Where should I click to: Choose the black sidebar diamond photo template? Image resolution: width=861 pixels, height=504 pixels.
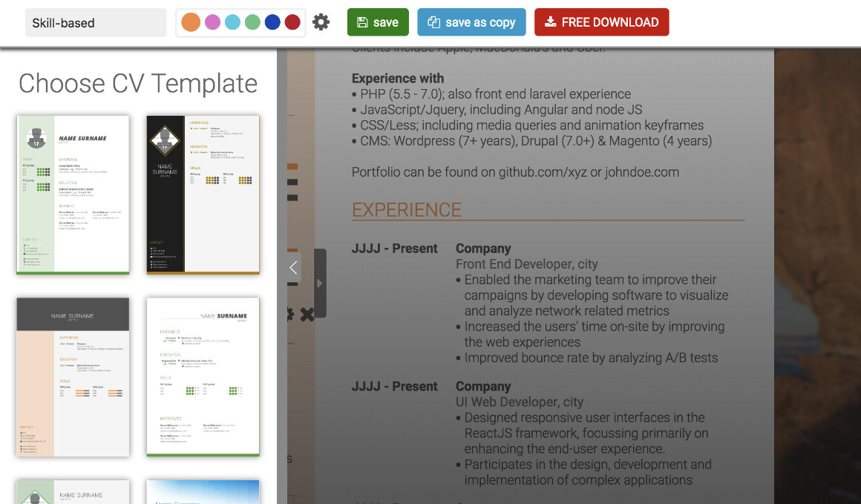pyautogui.click(x=203, y=195)
